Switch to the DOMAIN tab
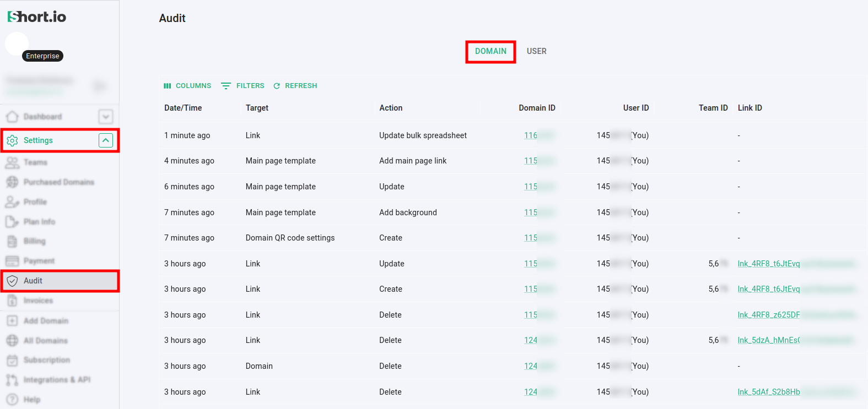 [490, 52]
